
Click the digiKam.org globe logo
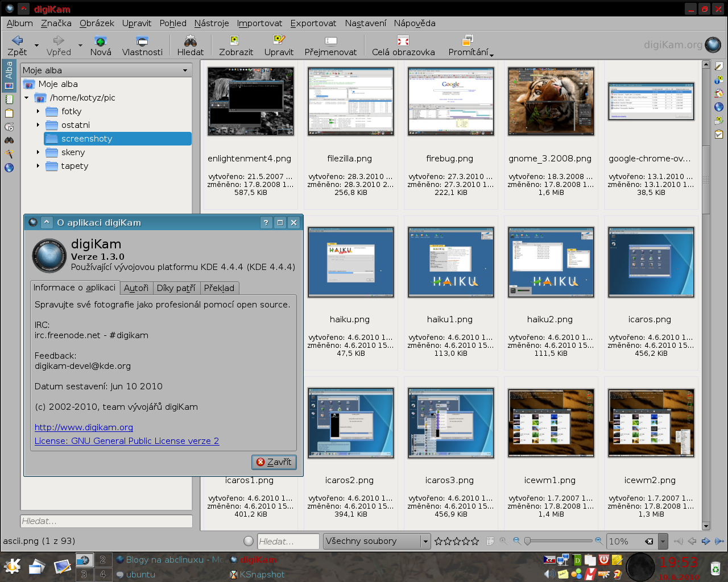pos(713,44)
